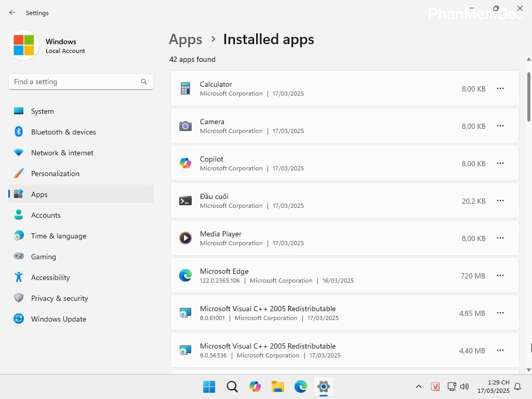Show hidden icons in system tray
This screenshot has height=399, width=532.
coord(418,387)
